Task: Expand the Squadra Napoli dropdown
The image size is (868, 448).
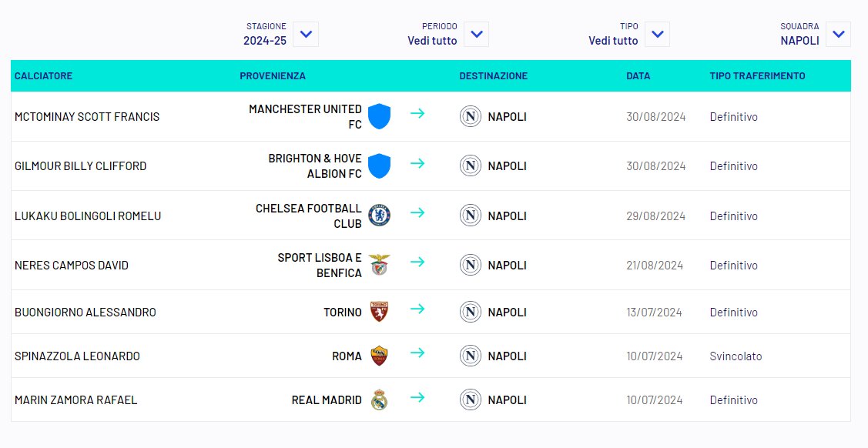Action: (x=838, y=35)
